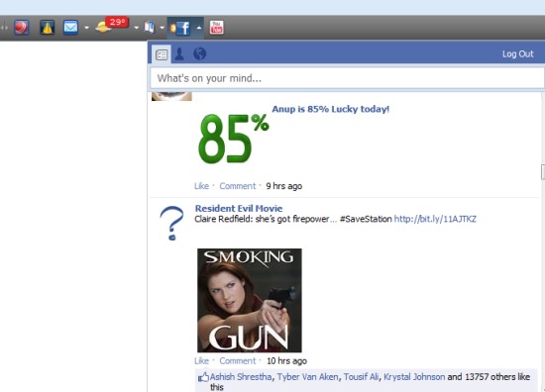Viewport: 545px width, 392px height.
Task: Open 'Anup is 85% Lucky today!' link
Action: [331, 109]
